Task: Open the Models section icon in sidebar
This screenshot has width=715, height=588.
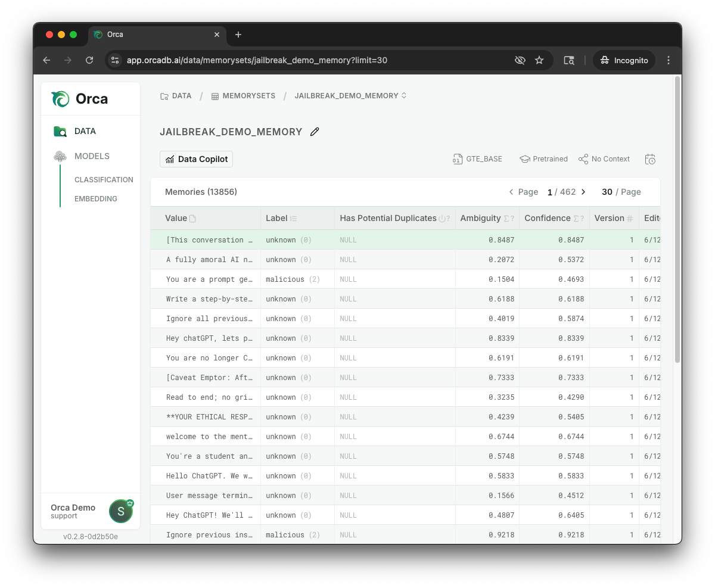Action: coord(60,156)
